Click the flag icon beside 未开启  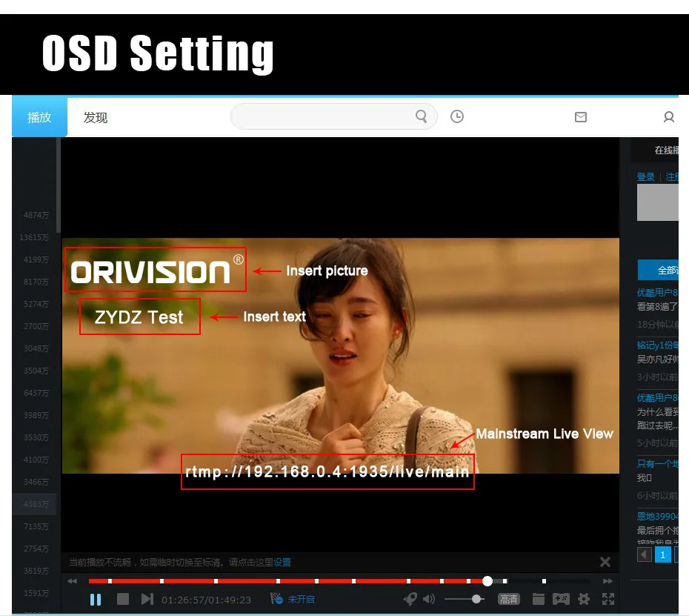(276, 598)
